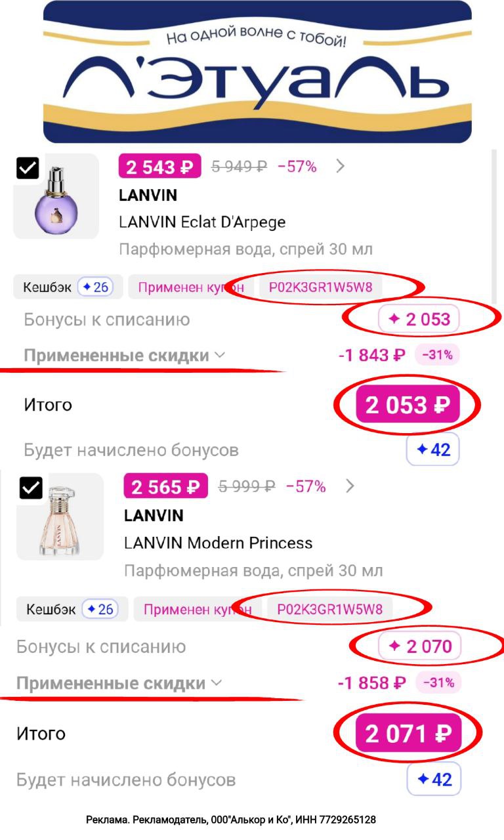Click coupon code under Eclat D'Arpege
The width and height of the screenshot is (504, 840).
click(321, 287)
